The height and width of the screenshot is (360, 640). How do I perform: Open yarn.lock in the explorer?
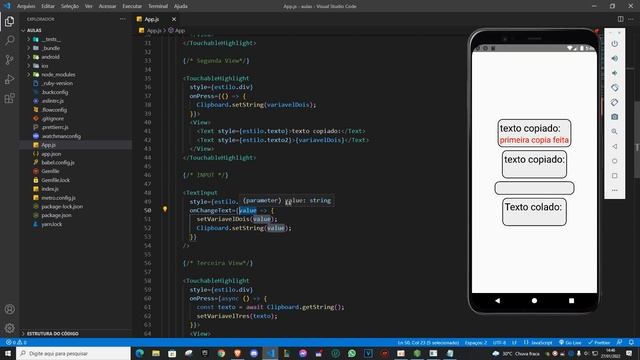51,224
